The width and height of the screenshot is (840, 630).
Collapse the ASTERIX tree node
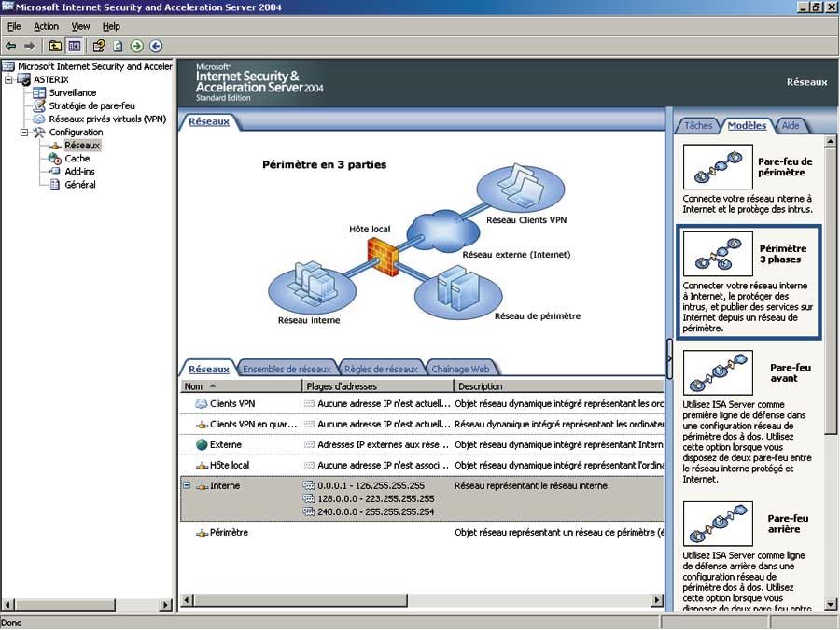(x=8, y=79)
